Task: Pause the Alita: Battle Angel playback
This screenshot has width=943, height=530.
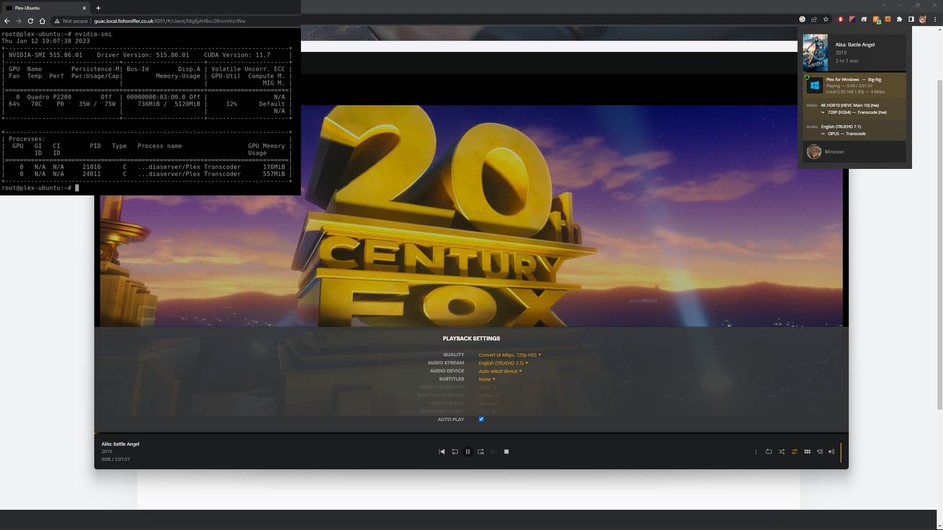Action: click(467, 452)
